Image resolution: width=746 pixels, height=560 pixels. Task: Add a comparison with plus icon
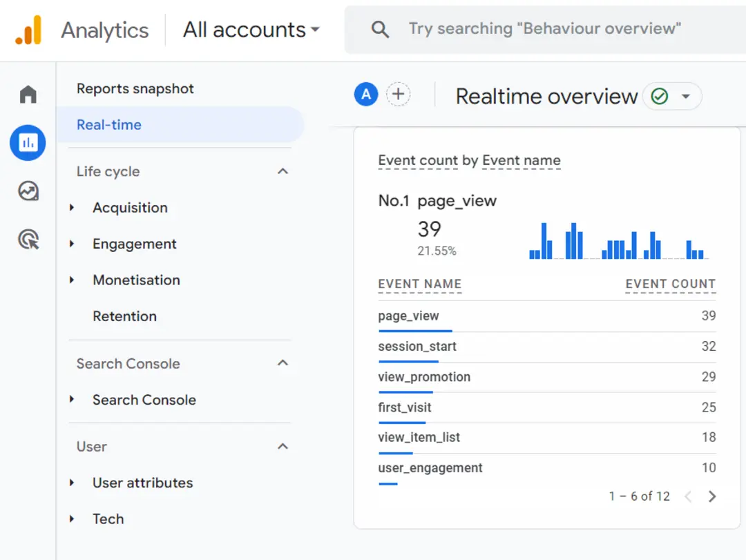click(x=399, y=94)
